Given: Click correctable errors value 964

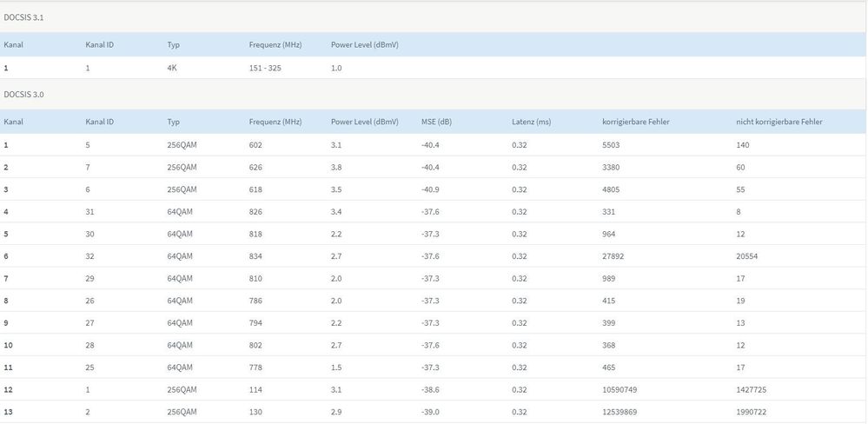Looking at the screenshot, I should [x=608, y=234].
